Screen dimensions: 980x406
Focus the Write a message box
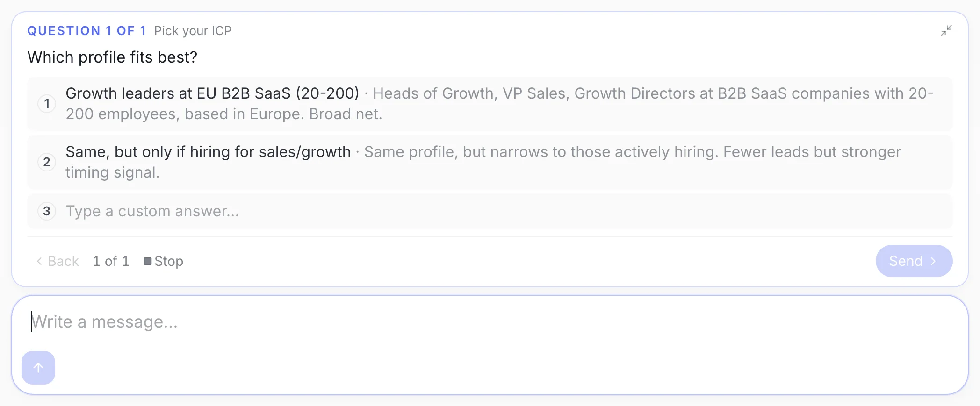click(490, 322)
